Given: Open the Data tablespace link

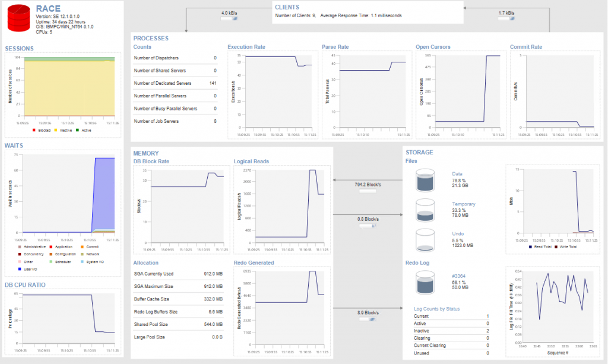Looking at the screenshot, I should 457,174.
